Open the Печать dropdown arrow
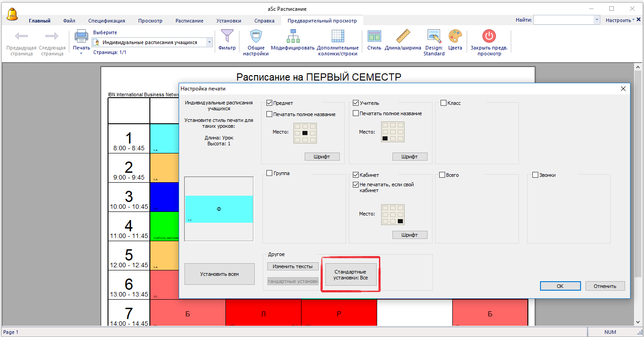The width and height of the screenshot is (644, 337). coord(81,54)
